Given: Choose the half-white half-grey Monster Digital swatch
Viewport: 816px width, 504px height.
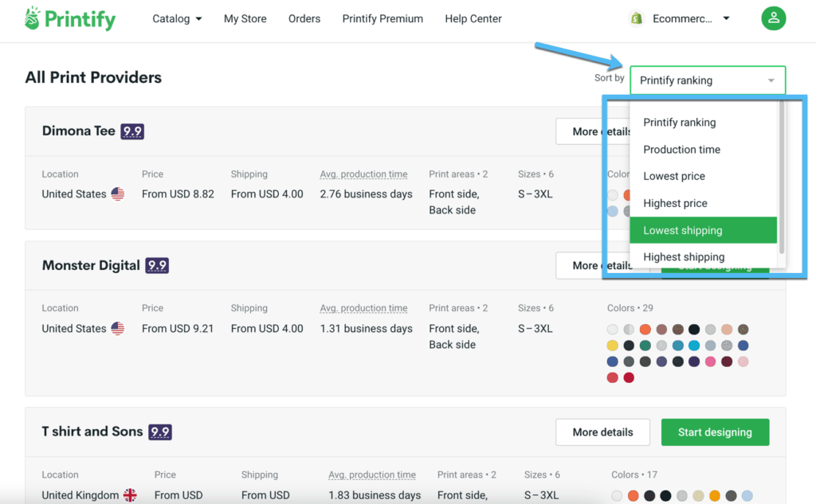Looking at the screenshot, I should click(x=630, y=330).
